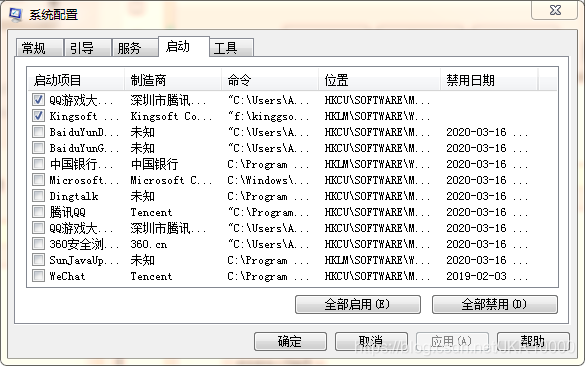Switch to the 常规 tab
This screenshot has height=366, width=585.
coord(39,48)
